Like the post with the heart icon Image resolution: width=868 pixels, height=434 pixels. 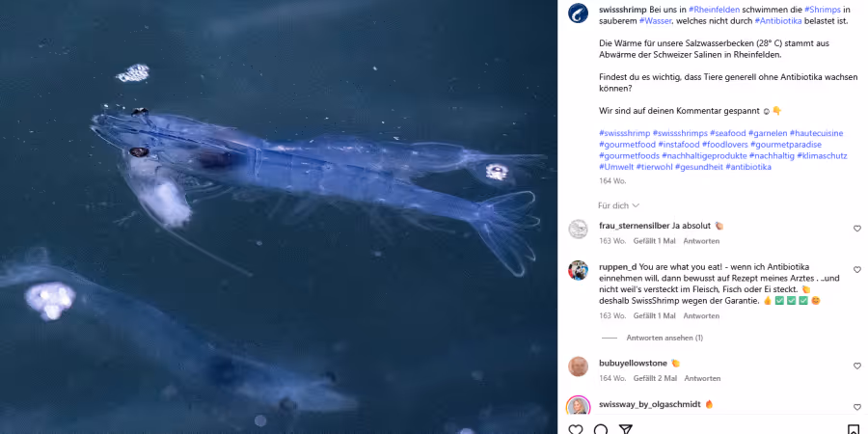coord(576,429)
